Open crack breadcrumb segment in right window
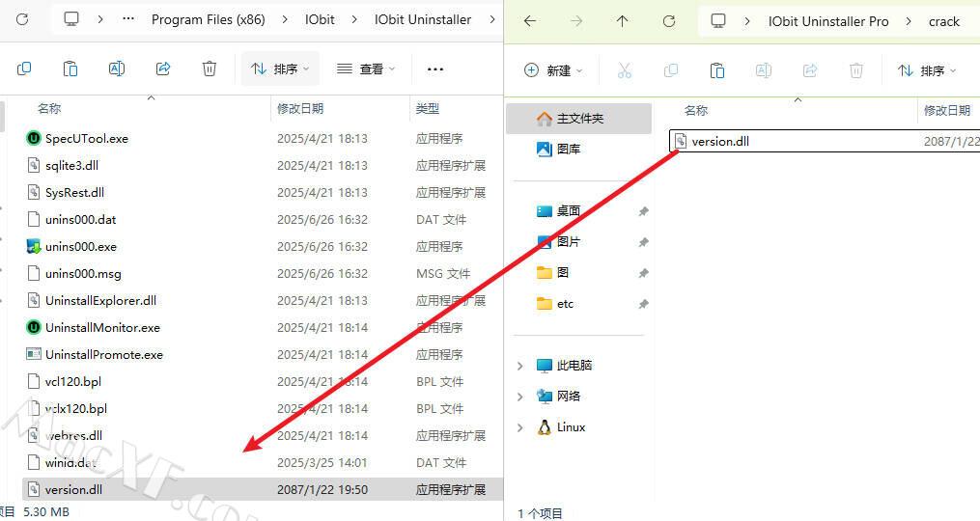Screen dimensions: 980x521 pyautogui.click(x=943, y=22)
